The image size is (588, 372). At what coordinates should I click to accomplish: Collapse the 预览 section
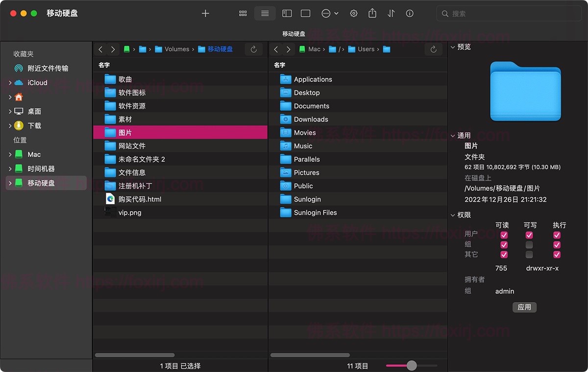[452, 47]
